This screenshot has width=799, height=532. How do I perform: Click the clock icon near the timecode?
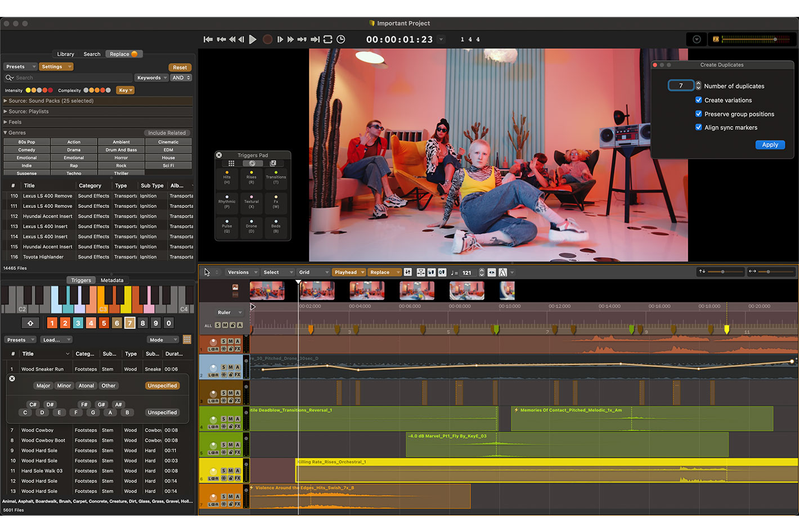point(341,39)
